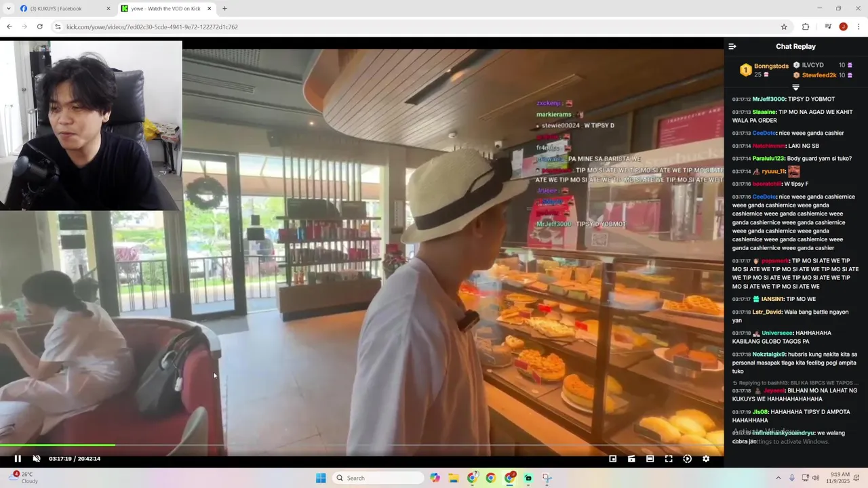Close the yowe Kick VOD tab

tap(209, 9)
